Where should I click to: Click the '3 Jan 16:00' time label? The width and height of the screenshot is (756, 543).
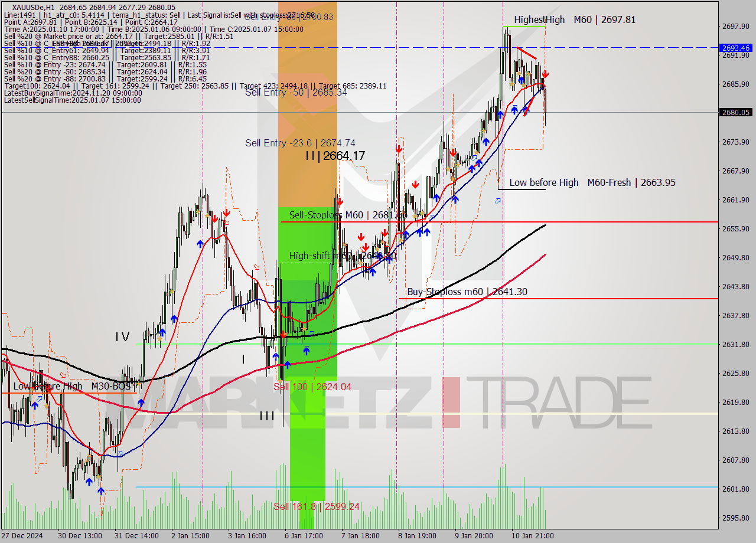246,535
